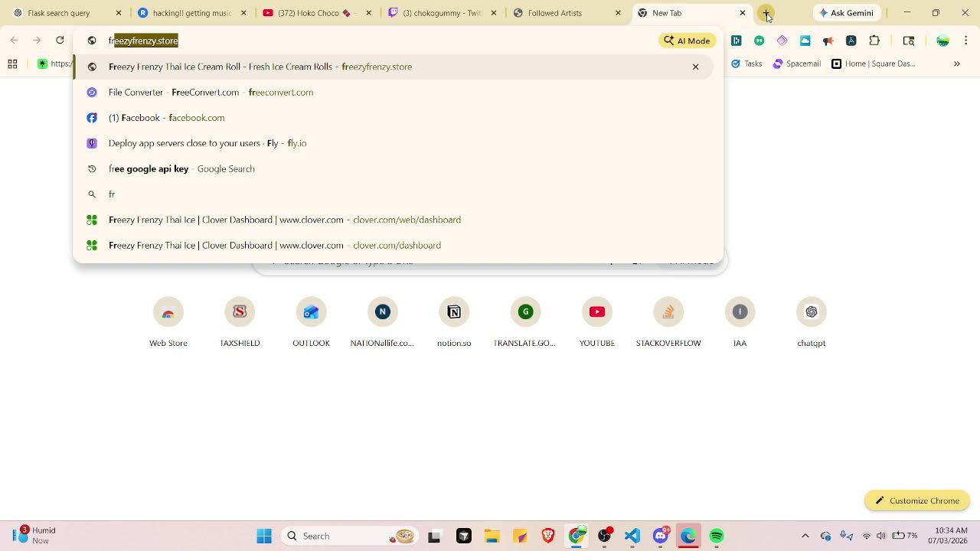Image resolution: width=980 pixels, height=551 pixels.
Task: Open the chatgpt shortcut
Action: 812,321
